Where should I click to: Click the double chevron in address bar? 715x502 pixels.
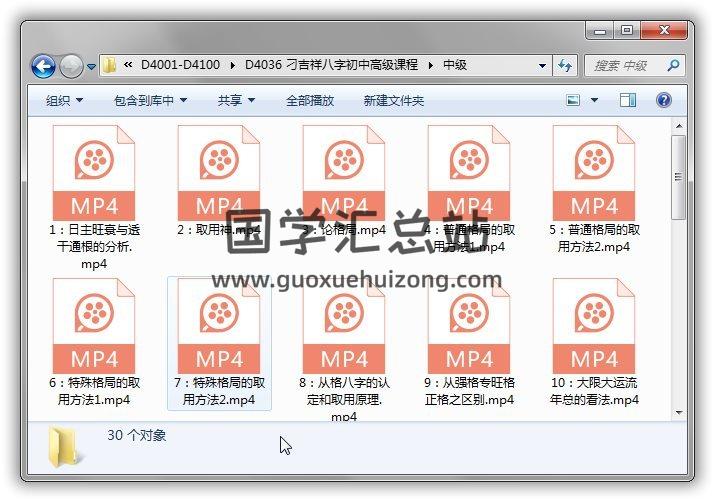pyautogui.click(x=128, y=65)
